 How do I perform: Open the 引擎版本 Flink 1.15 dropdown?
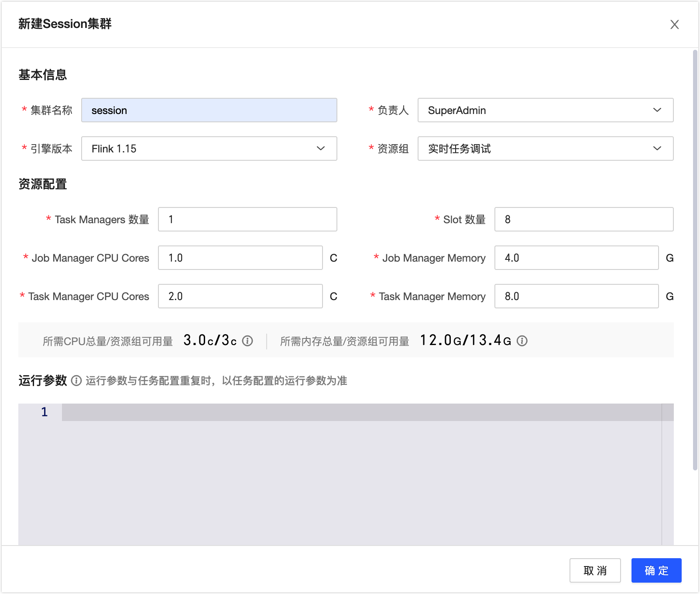[x=209, y=148]
